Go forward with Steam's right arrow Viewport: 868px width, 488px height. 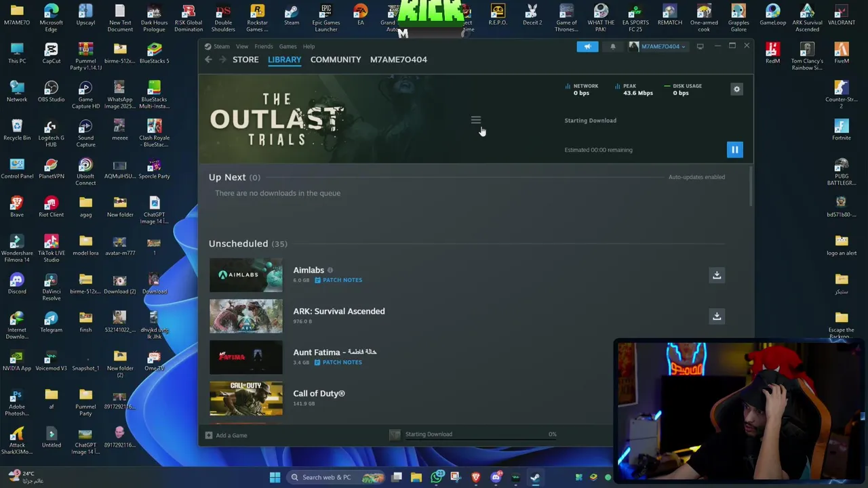coord(222,60)
